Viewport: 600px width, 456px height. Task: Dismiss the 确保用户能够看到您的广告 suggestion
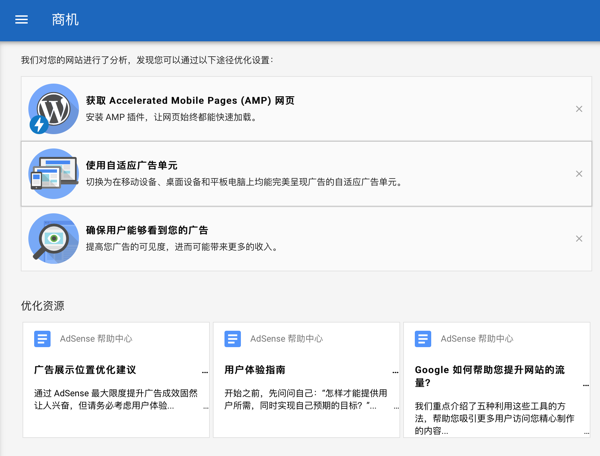579,239
